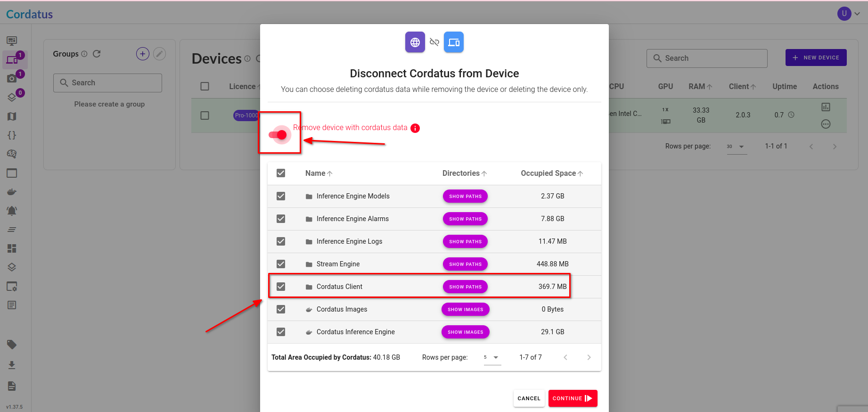This screenshot has height=412, width=868.
Task: Show paths for Inference Engine Models
Action: [x=465, y=196]
